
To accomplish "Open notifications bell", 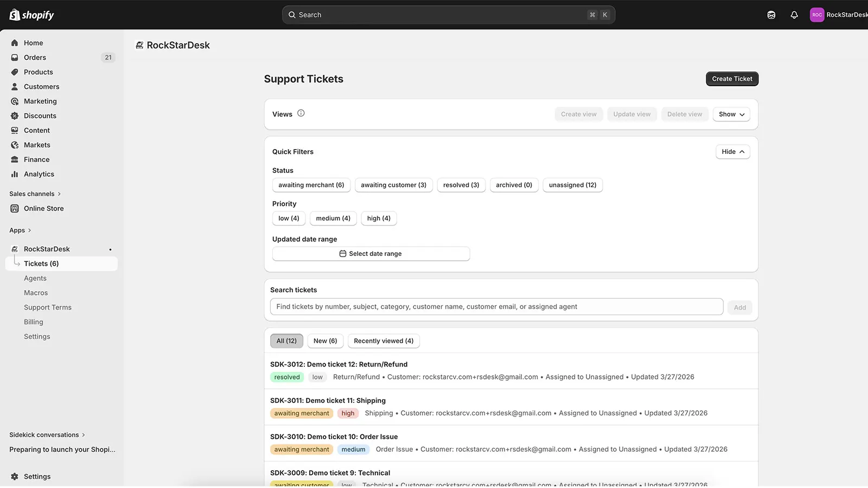I will coord(794,15).
